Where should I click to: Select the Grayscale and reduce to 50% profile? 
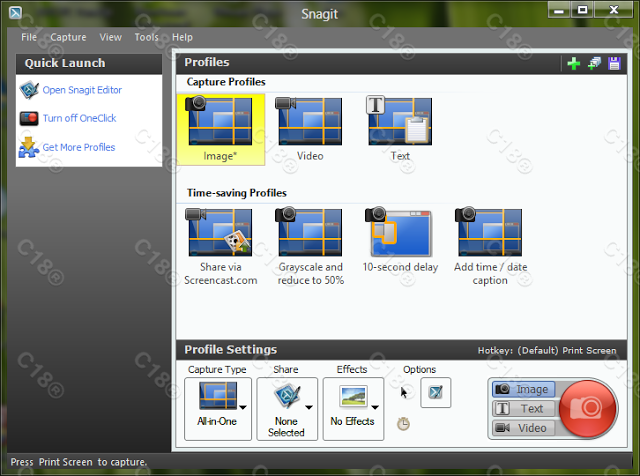coord(310,247)
